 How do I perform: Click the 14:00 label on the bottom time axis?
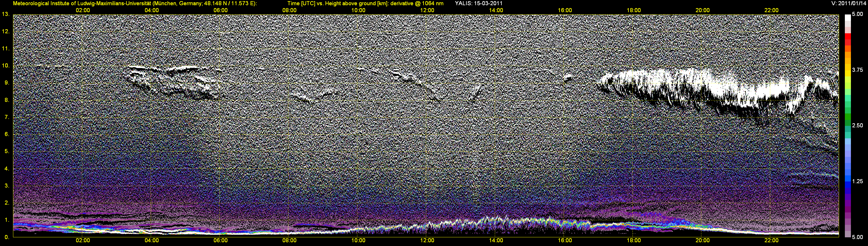pyautogui.click(x=496, y=241)
